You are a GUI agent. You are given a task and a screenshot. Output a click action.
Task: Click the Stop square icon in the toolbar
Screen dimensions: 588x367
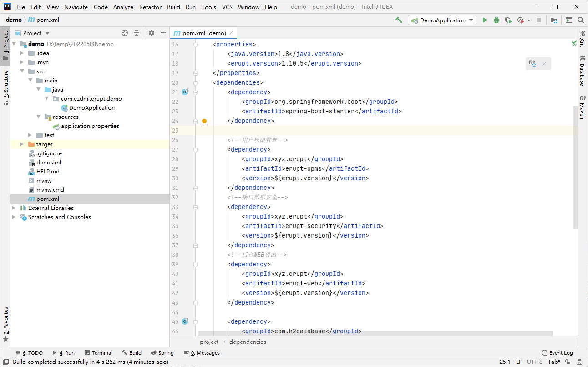click(539, 20)
